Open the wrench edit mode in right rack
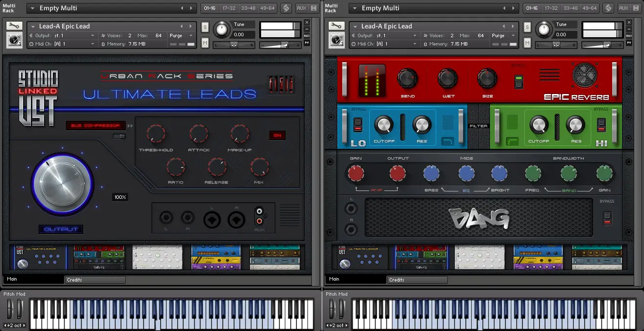 click(335, 26)
